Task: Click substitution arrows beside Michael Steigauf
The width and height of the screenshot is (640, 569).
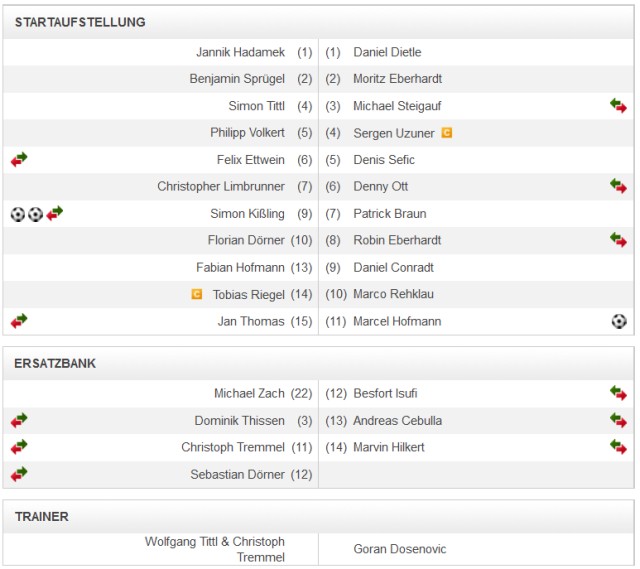Action: pos(618,106)
